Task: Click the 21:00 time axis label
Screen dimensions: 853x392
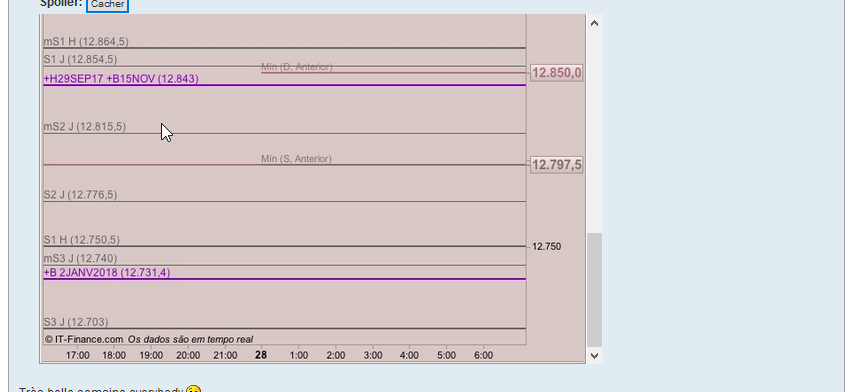Action: [x=225, y=356]
